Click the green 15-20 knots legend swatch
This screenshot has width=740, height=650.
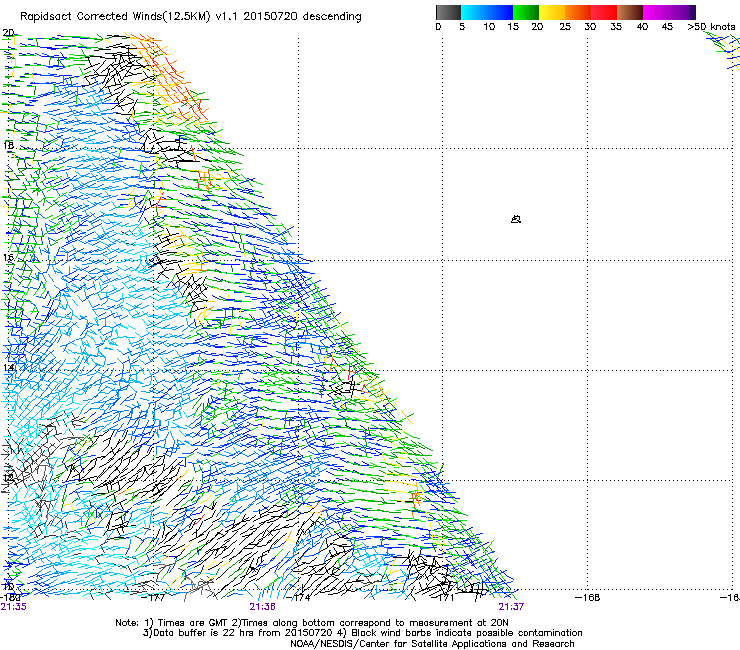click(526, 12)
